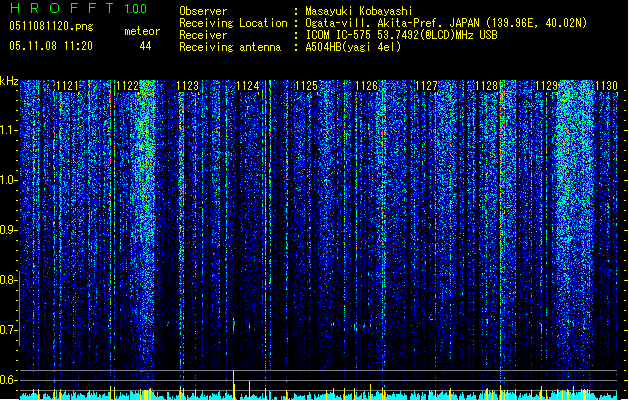Image resolution: width=629 pixels, height=400 pixels.
Task: Click the 0.9 kHz axis tick label
Action: (x=8, y=230)
